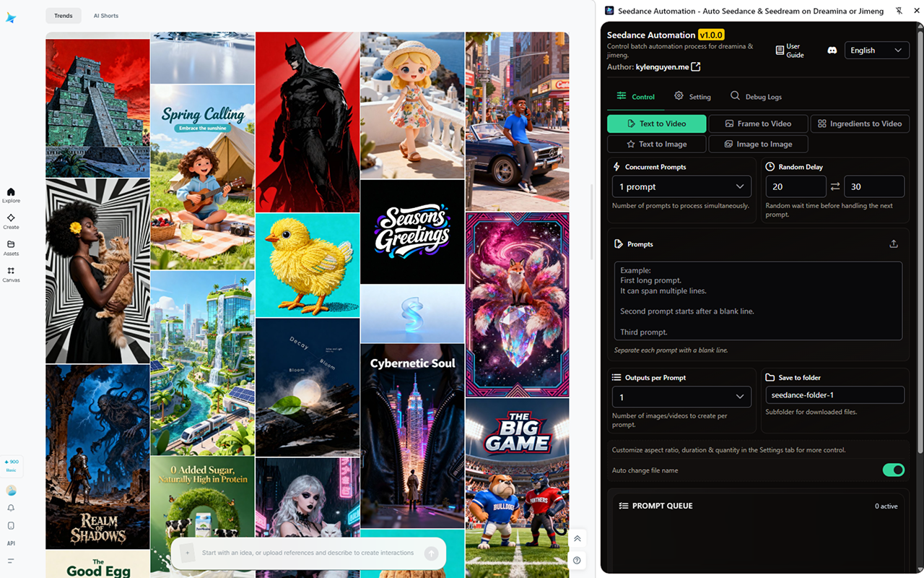Click the add reference plus button in prompt bar
The image size is (924, 578).
tap(188, 553)
